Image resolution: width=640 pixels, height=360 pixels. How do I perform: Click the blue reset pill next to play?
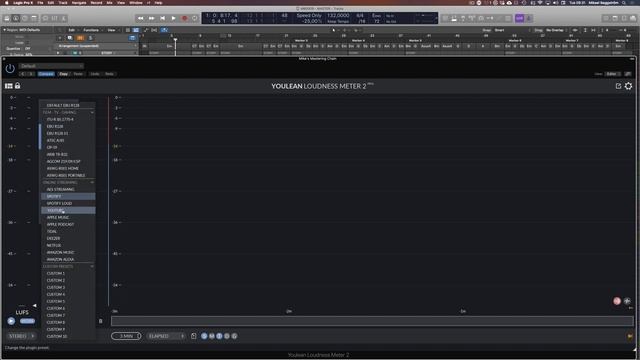click(27, 321)
